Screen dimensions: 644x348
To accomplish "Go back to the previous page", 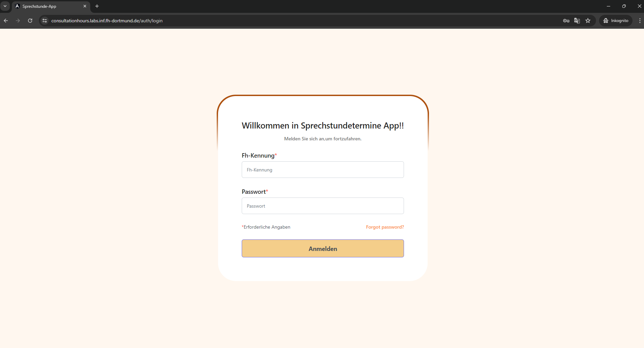I will pyautogui.click(x=6, y=21).
